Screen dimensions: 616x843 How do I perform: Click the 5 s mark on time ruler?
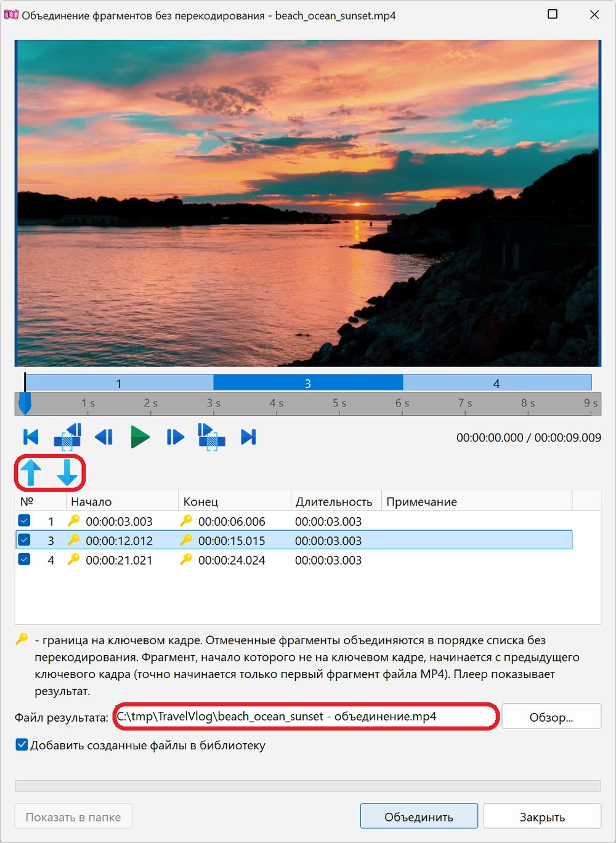339,403
